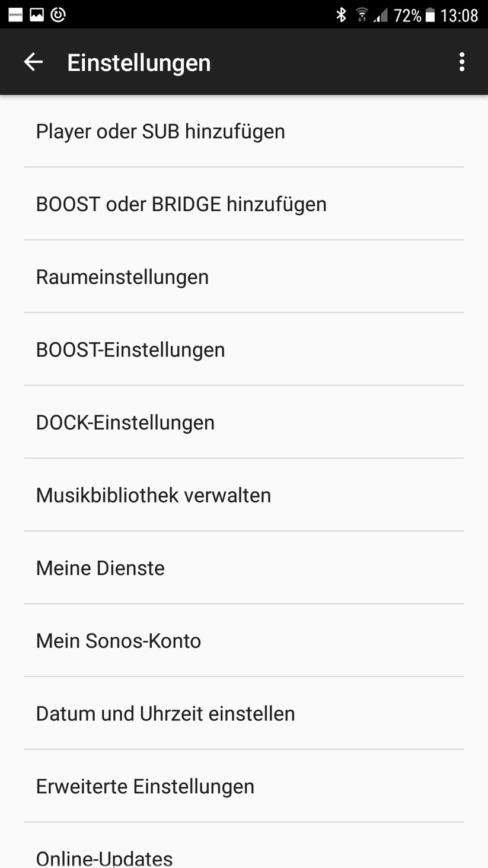Viewport: 488px width, 868px height.
Task: Tap the Wi-Fi status icon
Action: [x=361, y=15]
